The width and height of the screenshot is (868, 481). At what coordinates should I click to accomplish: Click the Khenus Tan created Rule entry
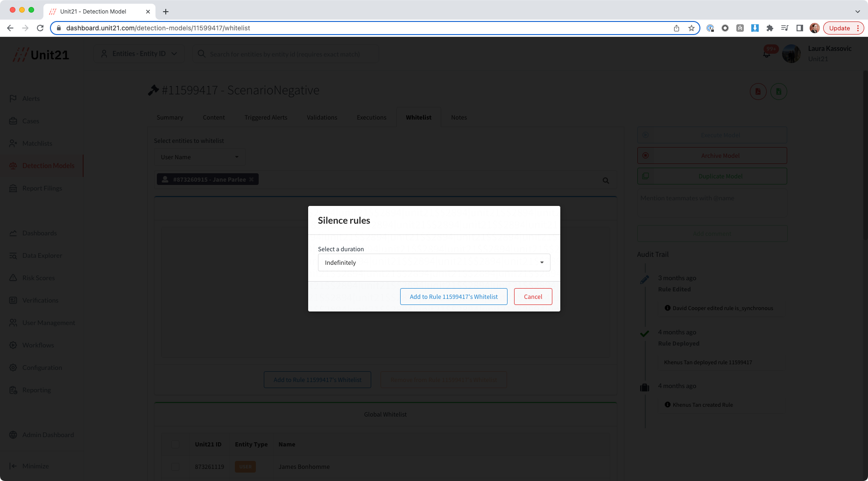click(703, 405)
